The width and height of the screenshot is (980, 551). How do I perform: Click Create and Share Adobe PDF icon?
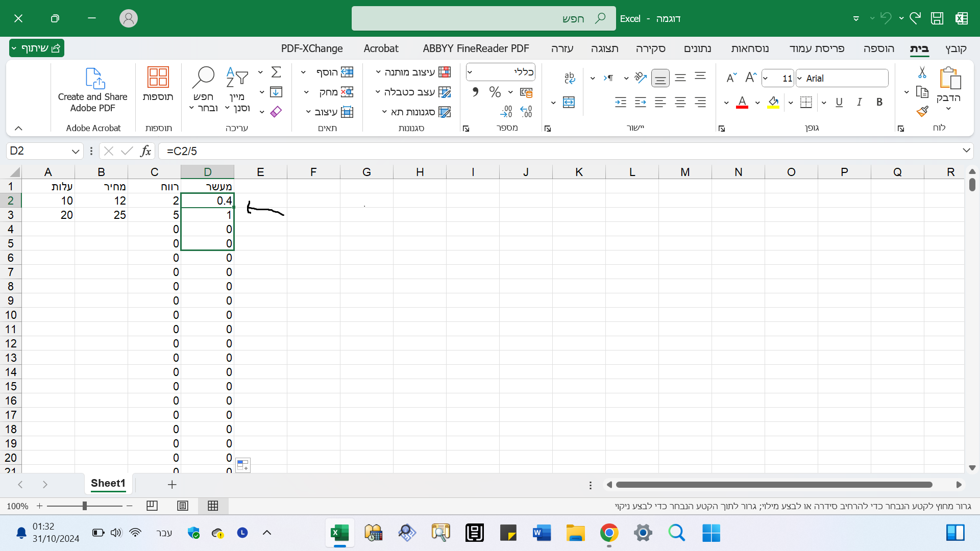pyautogui.click(x=95, y=78)
